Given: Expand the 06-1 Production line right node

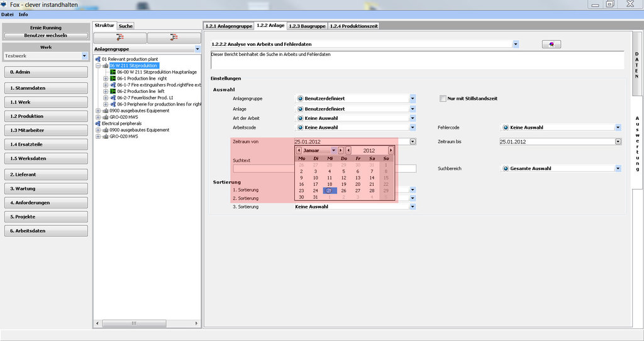Looking at the screenshot, I should [x=106, y=78].
